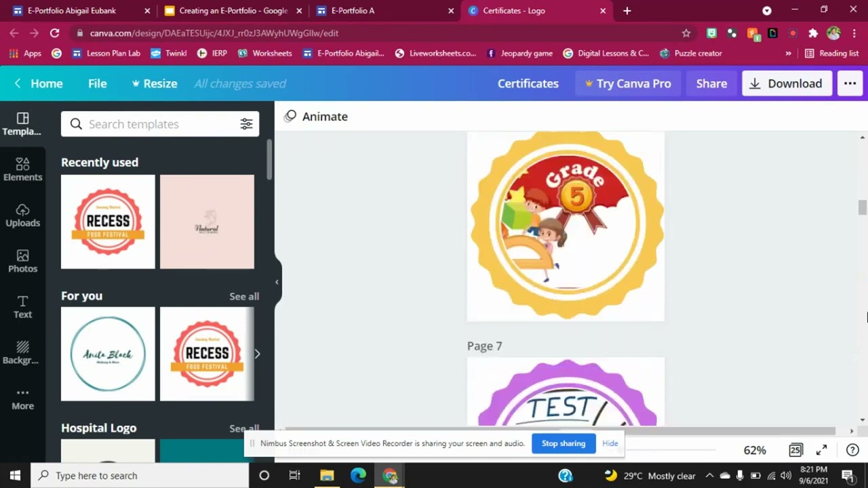This screenshot has width=868, height=488.
Task: Open the zoom level 62% dropdown
Action: (x=755, y=450)
